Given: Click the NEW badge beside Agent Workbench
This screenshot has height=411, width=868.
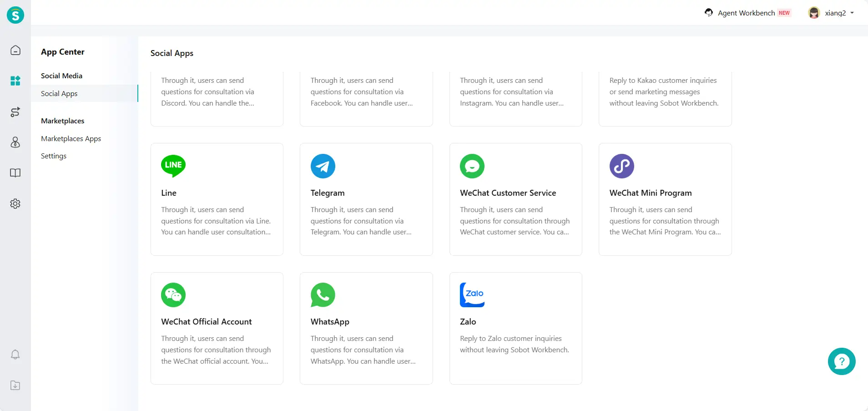Looking at the screenshot, I should pyautogui.click(x=784, y=13).
